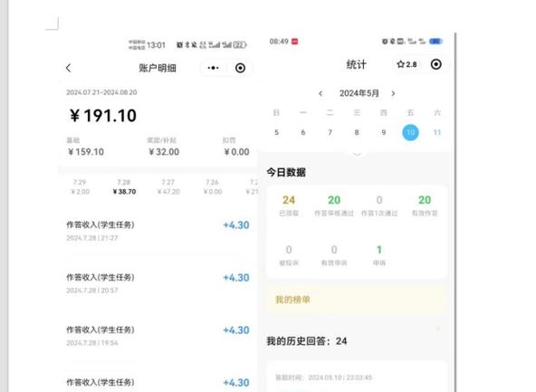Viewport: 536px width, 392px height.
Task: Tap the target close icon beside 账户明细
Action: coord(240,68)
